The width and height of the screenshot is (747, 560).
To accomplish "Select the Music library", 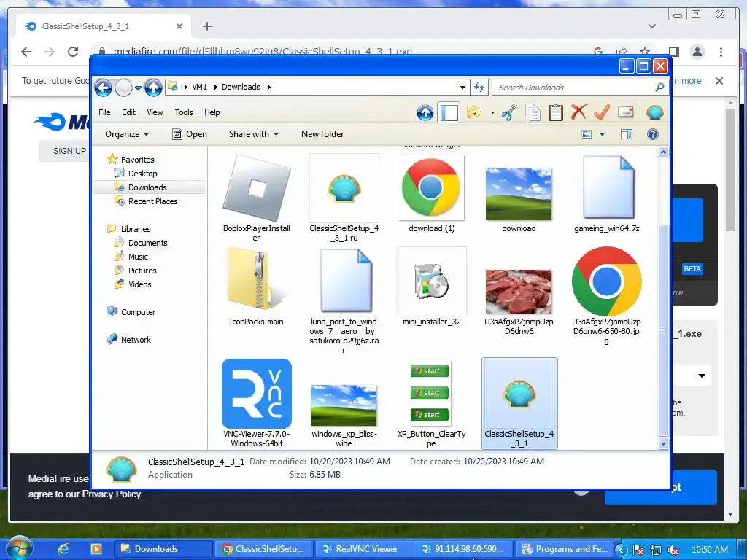I will tap(138, 257).
